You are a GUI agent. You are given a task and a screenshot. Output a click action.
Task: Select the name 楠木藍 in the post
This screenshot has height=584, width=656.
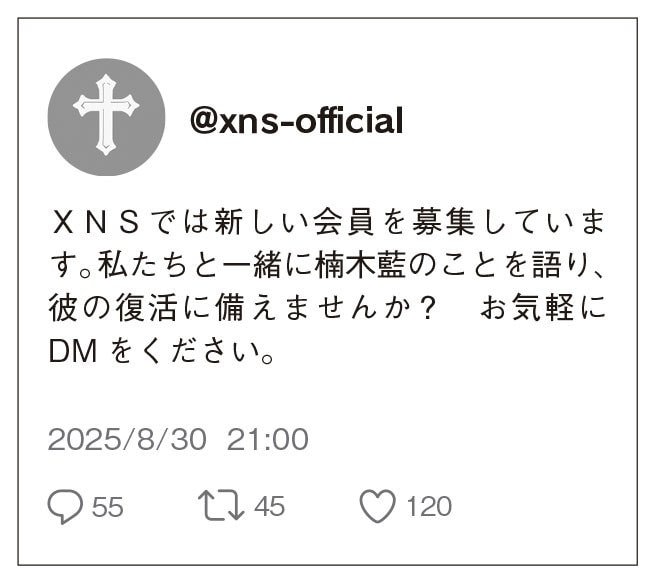coord(359,266)
